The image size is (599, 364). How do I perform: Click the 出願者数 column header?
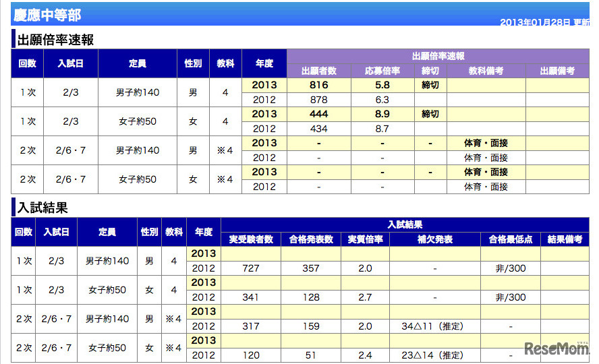[318, 71]
